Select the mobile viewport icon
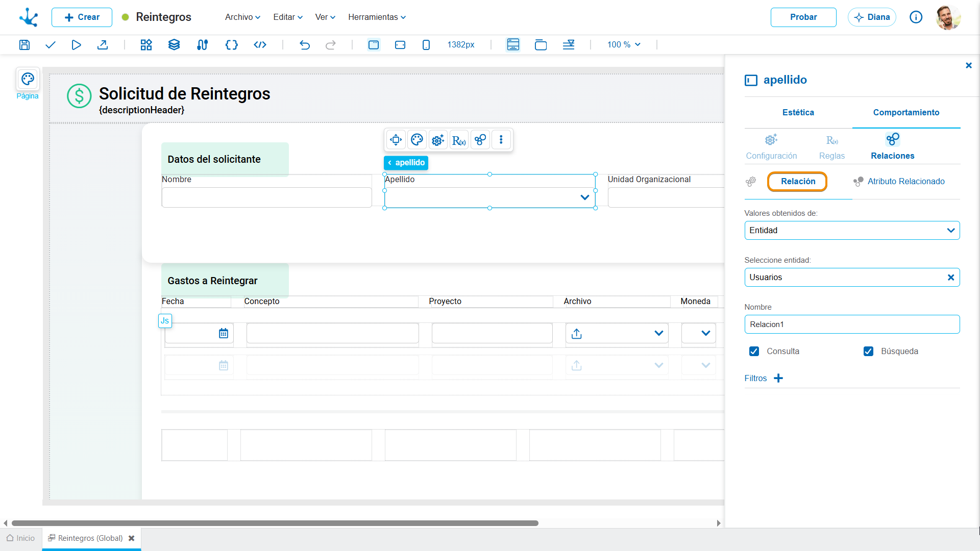Viewport: 980px width, 551px height. [x=426, y=45]
